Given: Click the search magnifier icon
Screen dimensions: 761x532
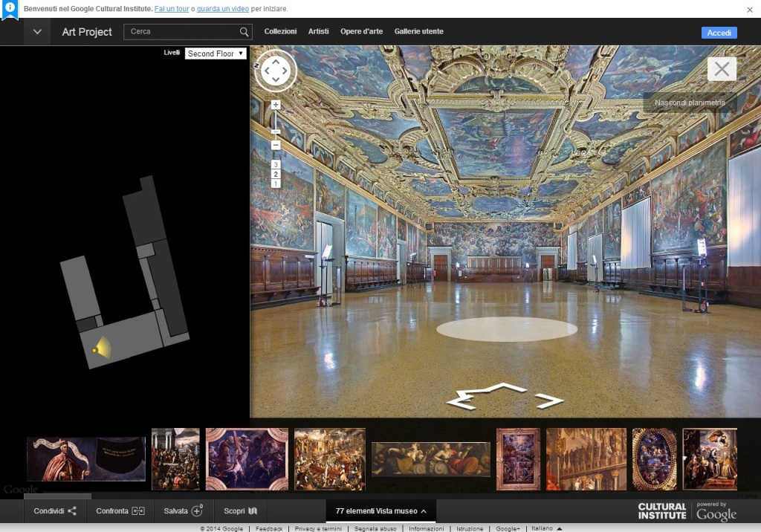Looking at the screenshot, I should tap(244, 32).
